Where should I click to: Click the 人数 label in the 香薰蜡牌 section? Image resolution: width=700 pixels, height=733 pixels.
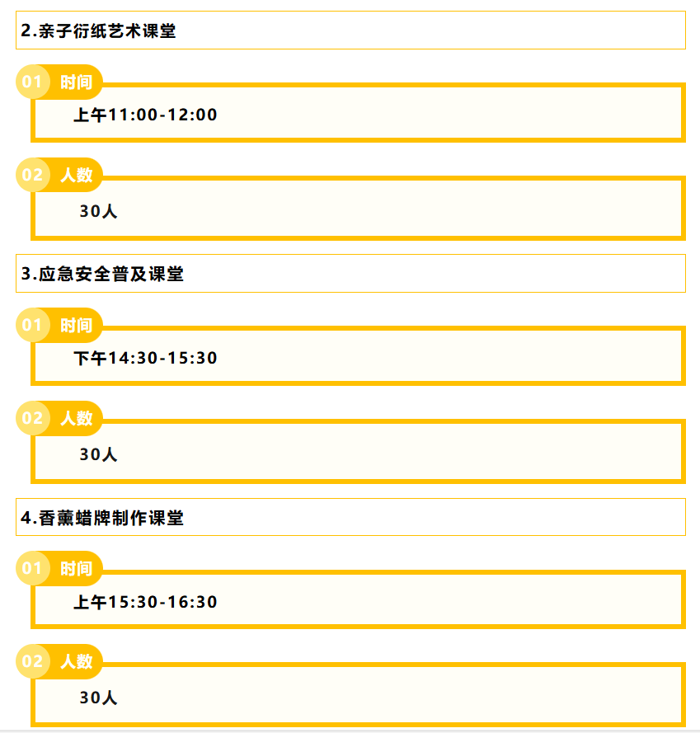(x=76, y=662)
